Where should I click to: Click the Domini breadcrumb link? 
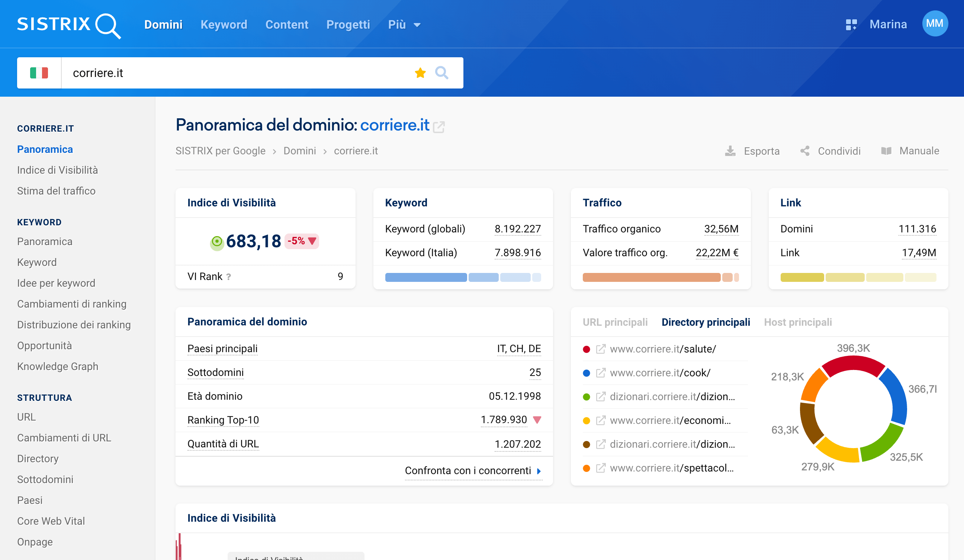[x=299, y=151]
